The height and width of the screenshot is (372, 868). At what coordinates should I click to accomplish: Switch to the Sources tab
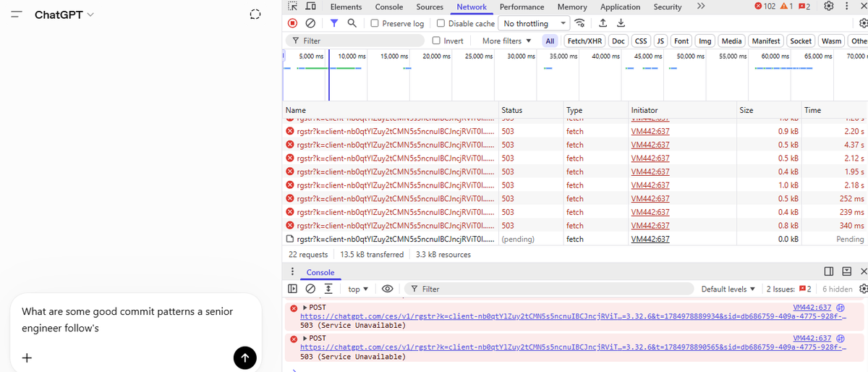[x=430, y=7]
